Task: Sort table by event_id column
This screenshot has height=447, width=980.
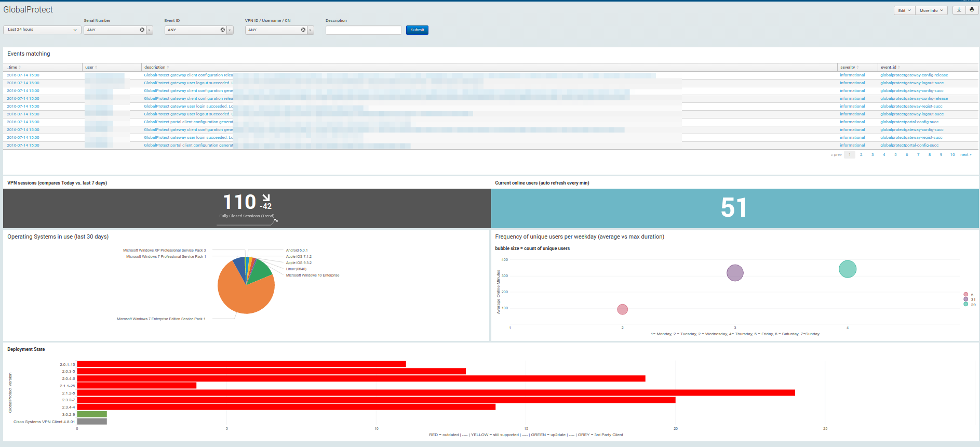Action: (890, 68)
